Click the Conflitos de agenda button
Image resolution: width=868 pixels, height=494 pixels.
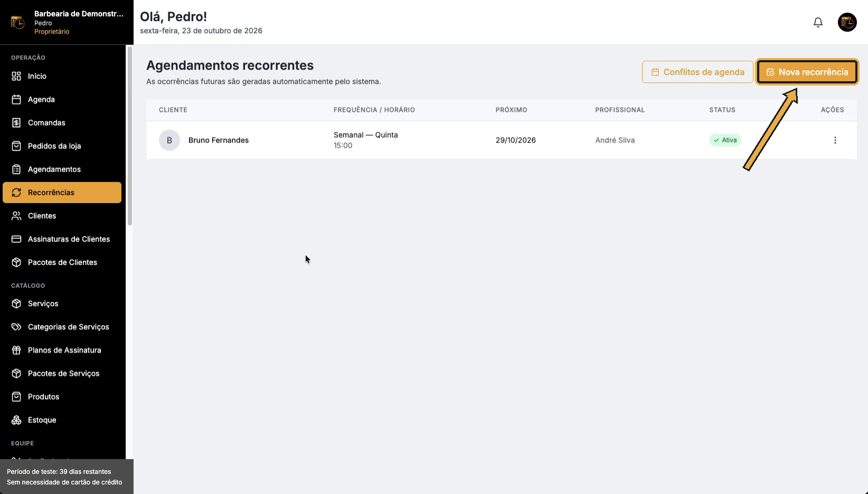coord(697,72)
